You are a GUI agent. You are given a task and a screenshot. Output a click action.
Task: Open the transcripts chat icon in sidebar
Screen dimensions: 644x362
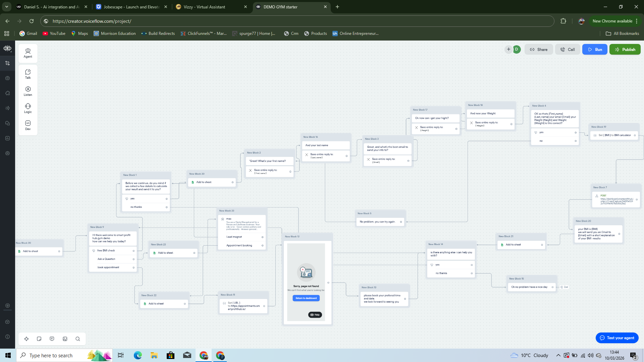point(7,123)
